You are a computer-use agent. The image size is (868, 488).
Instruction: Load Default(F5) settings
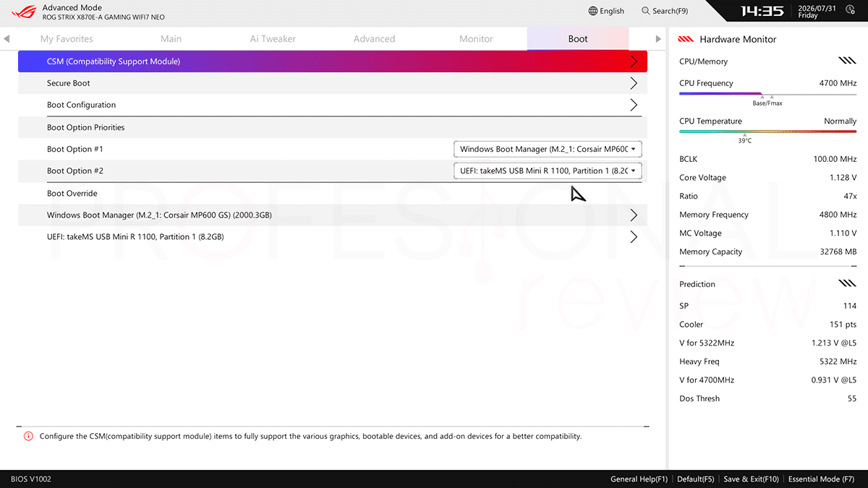[x=696, y=479]
